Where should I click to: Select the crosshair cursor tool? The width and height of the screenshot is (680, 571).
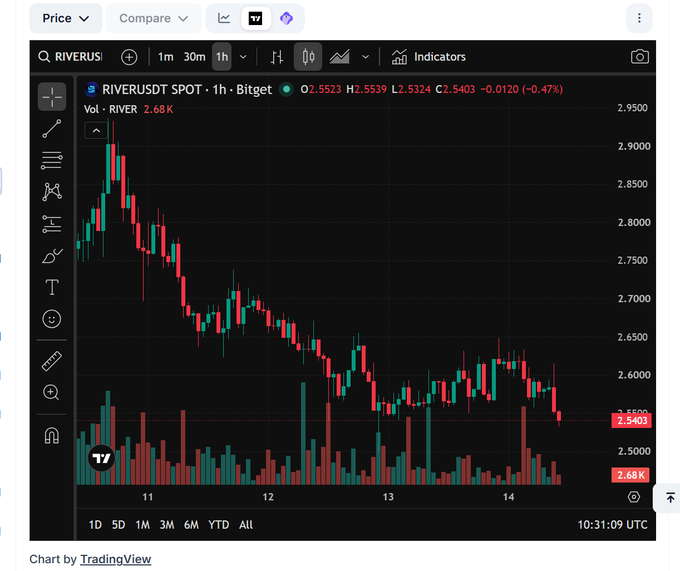(x=52, y=96)
